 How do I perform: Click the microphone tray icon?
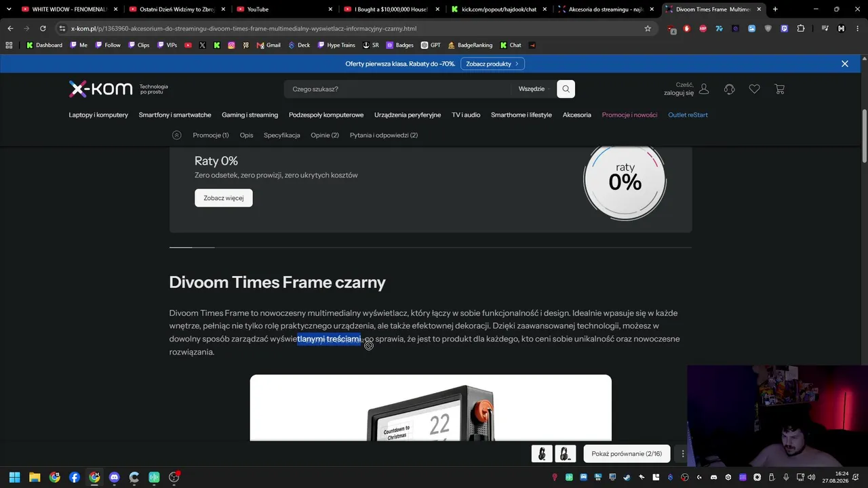tap(785, 477)
